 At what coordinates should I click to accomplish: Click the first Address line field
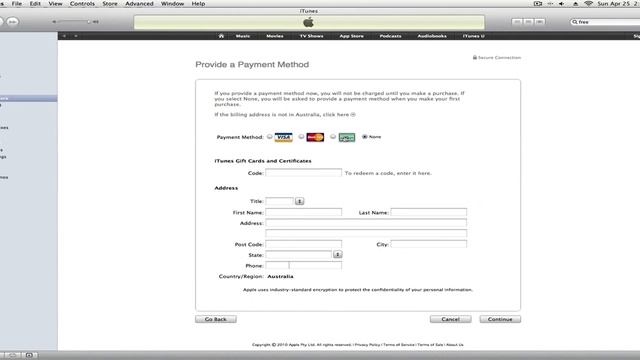coord(366,223)
